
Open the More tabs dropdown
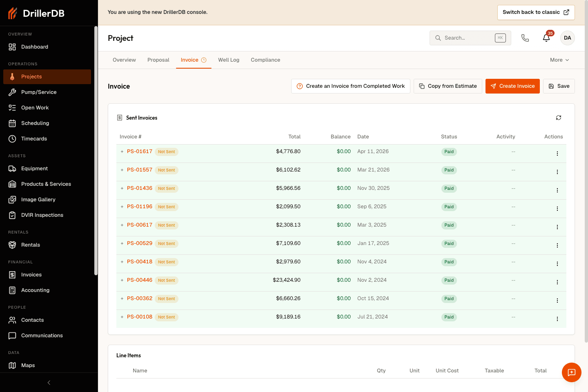559,60
